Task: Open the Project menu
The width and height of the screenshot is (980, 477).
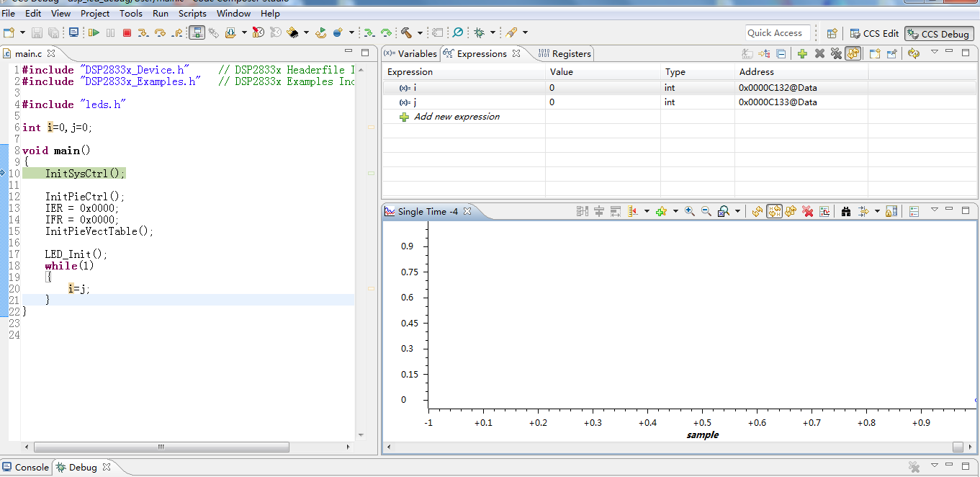Action: point(95,13)
